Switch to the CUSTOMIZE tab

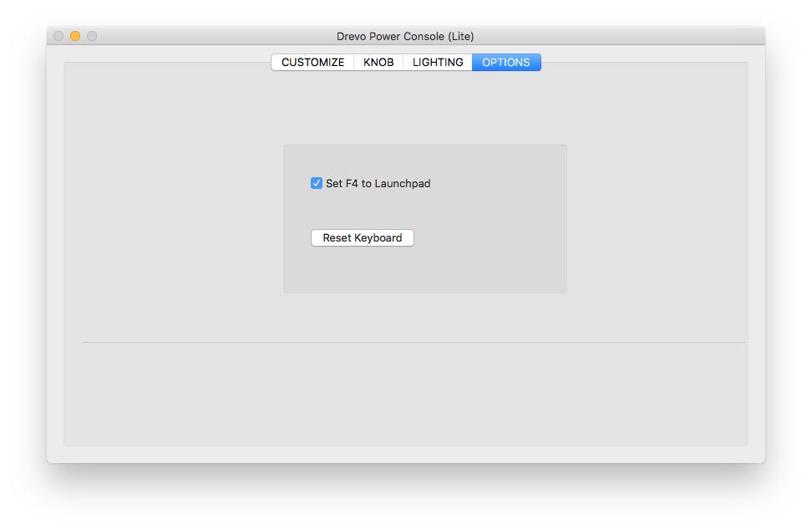coord(312,62)
